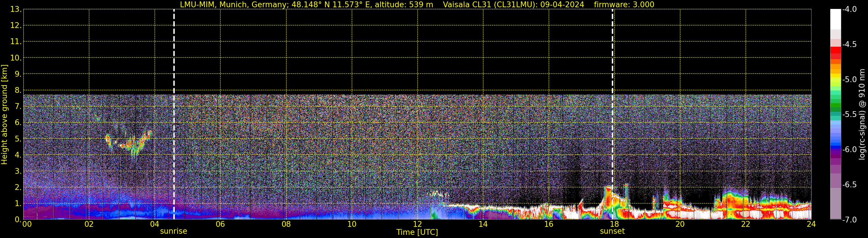Image resolution: width=868 pixels, height=238 pixels.
Task: Click the colorbar tick value '-7.0'
Action: (849, 220)
